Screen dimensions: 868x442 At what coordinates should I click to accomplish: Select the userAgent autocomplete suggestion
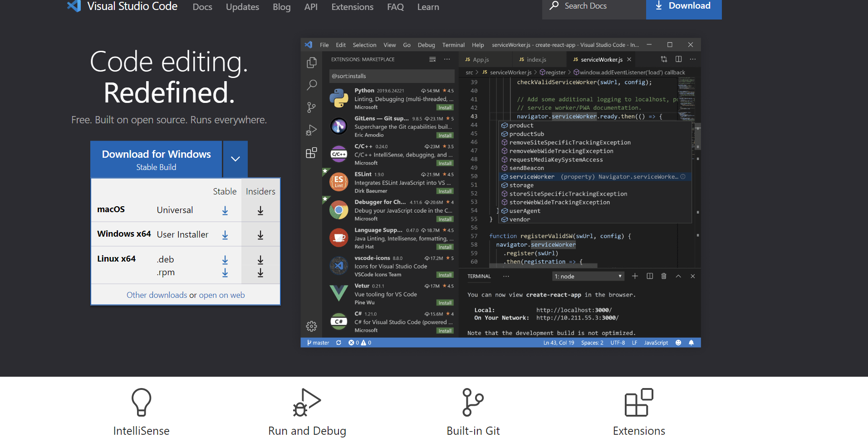click(594, 211)
